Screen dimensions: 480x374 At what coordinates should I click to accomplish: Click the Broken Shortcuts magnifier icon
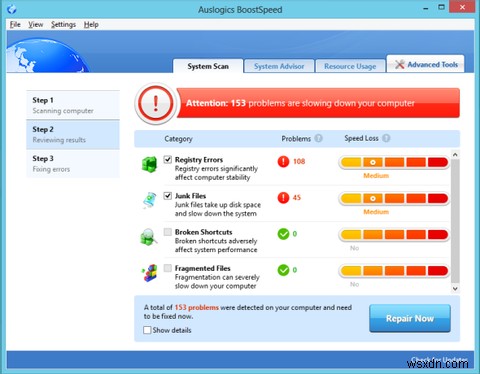coord(149,237)
